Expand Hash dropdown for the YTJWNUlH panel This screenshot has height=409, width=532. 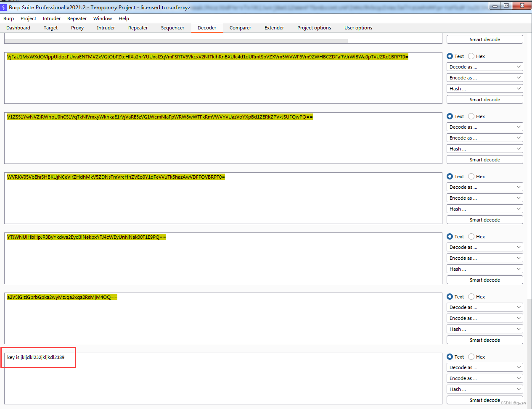point(485,269)
